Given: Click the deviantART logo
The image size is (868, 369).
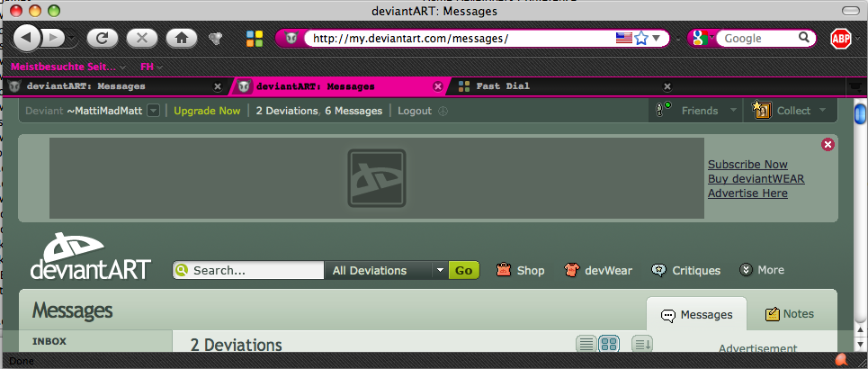Looking at the screenshot, I should (90, 256).
